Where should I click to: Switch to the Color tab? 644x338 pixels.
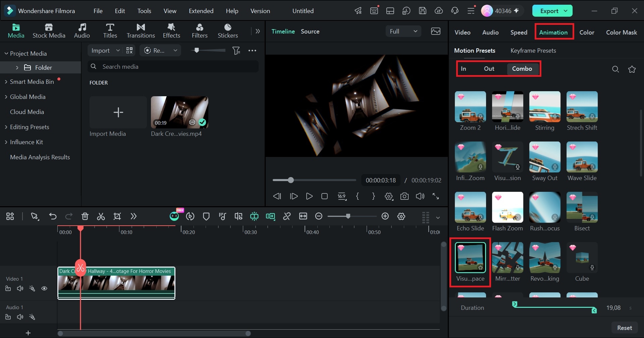click(587, 32)
